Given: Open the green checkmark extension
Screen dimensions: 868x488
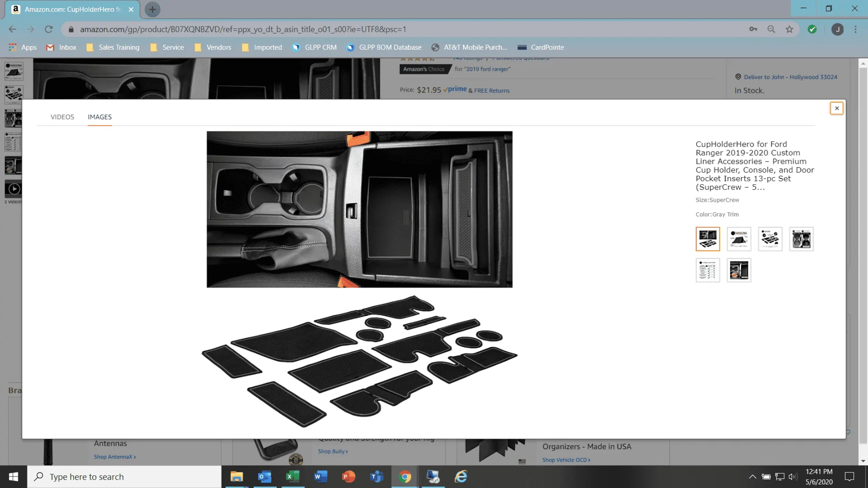Looking at the screenshot, I should [x=812, y=29].
